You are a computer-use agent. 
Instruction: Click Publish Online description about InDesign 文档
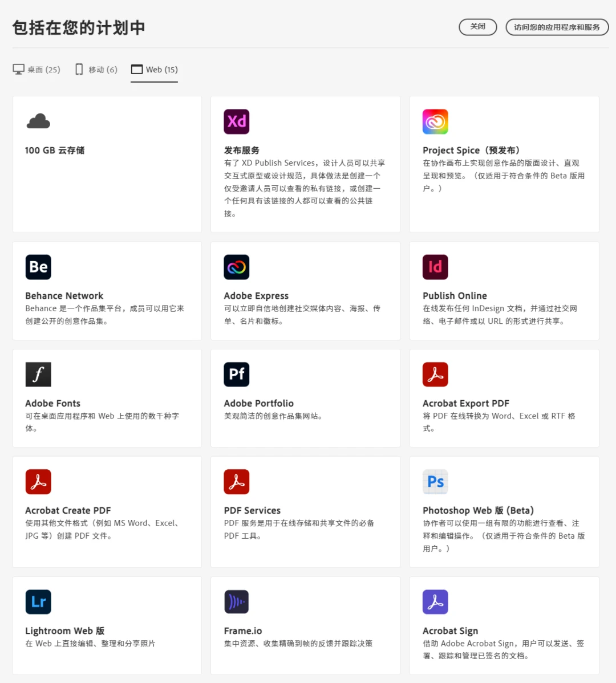500,315
